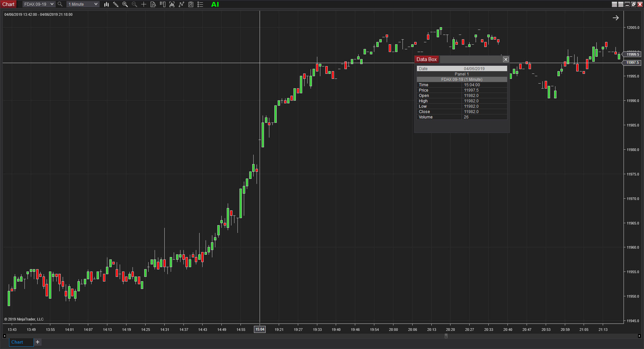Open the chart templates icon
The image size is (644, 349).
191,4
